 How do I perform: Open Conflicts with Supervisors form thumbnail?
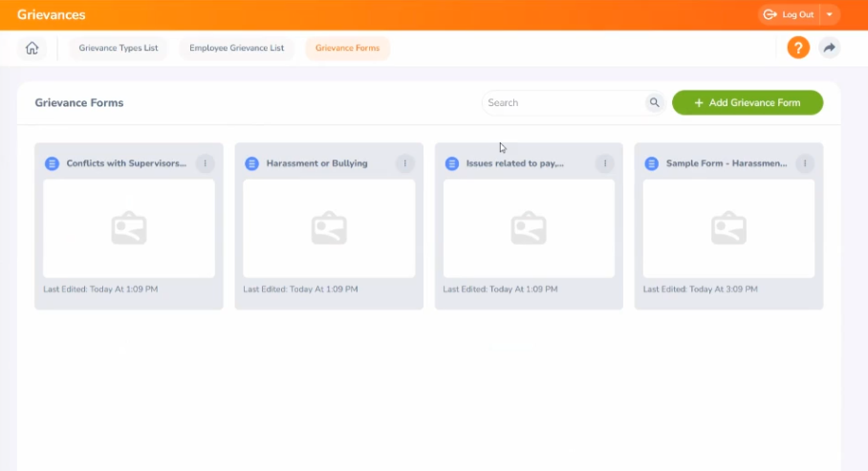(129, 228)
